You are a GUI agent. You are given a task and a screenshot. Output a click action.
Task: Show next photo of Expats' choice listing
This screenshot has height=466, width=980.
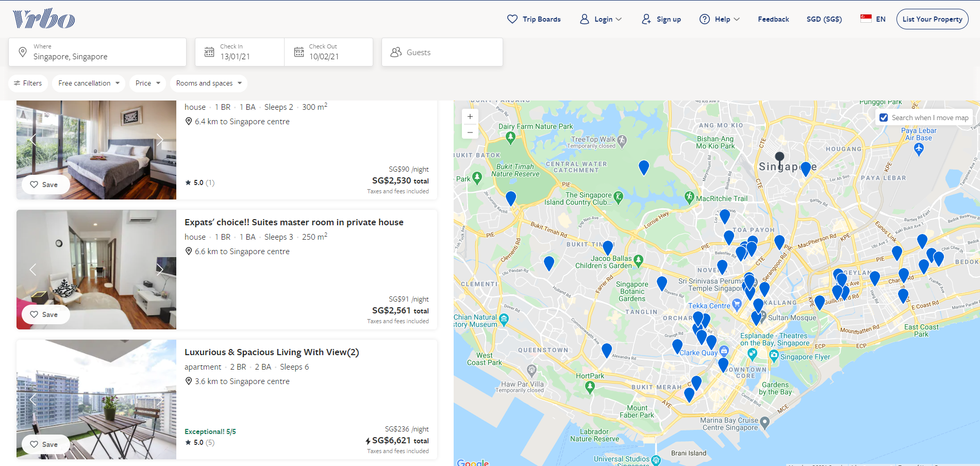[x=160, y=270]
